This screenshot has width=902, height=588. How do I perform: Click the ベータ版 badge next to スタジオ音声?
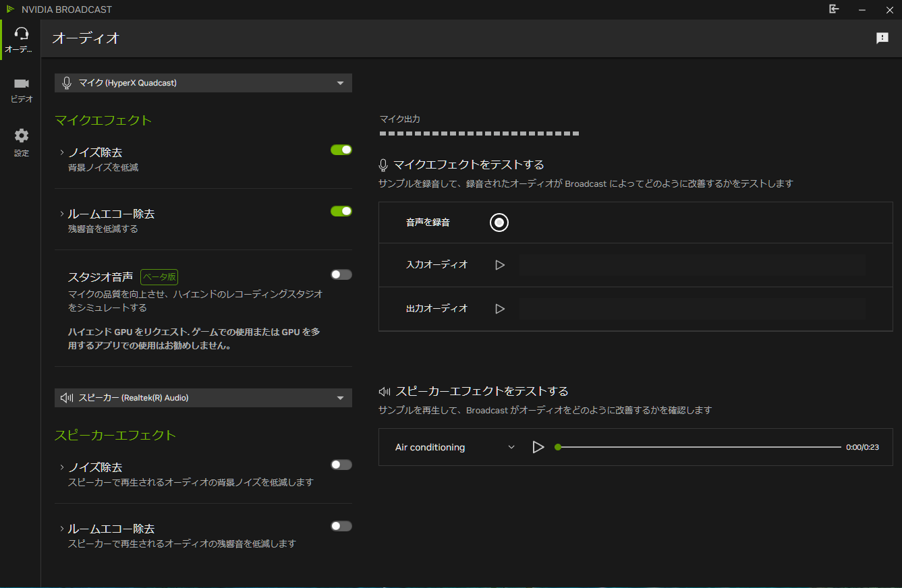click(159, 276)
